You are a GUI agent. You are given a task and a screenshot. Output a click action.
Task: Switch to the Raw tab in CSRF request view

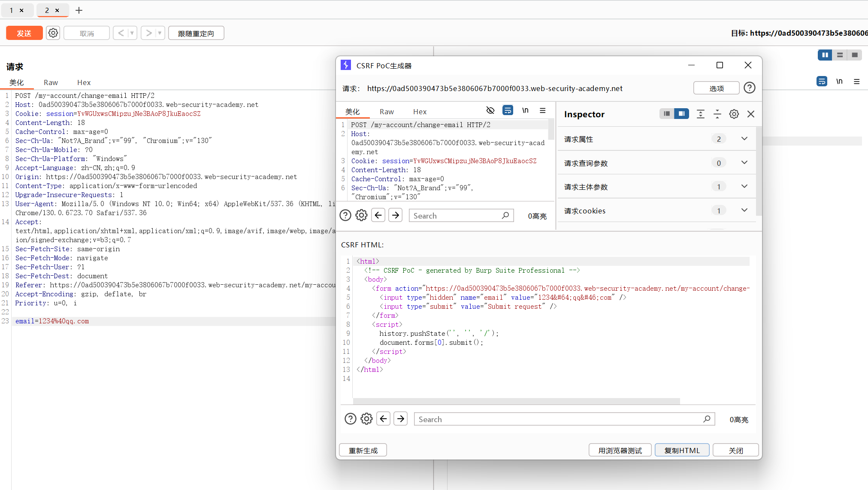coord(386,112)
